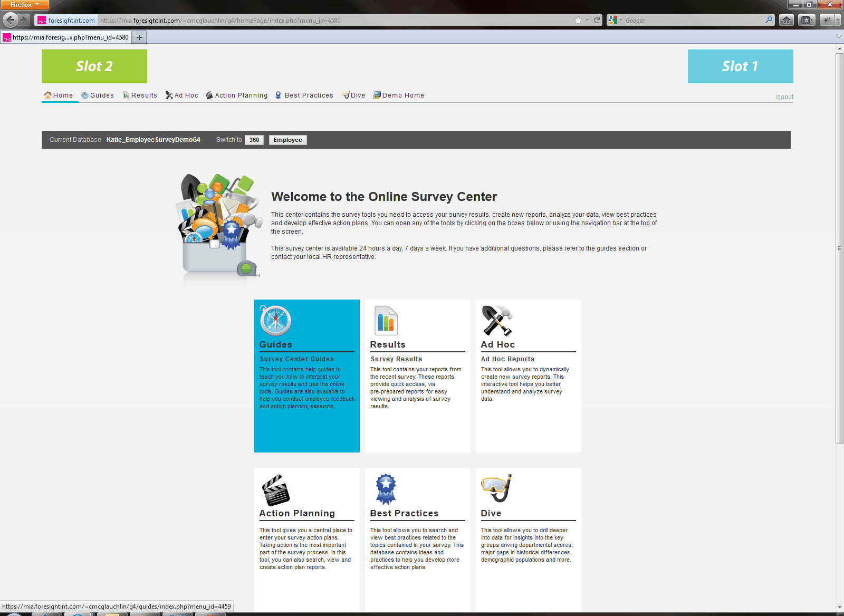Open Action Planning in the navigation bar
The width and height of the screenshot is (844, 616).
pyautogui.click(x=237, y=95)
